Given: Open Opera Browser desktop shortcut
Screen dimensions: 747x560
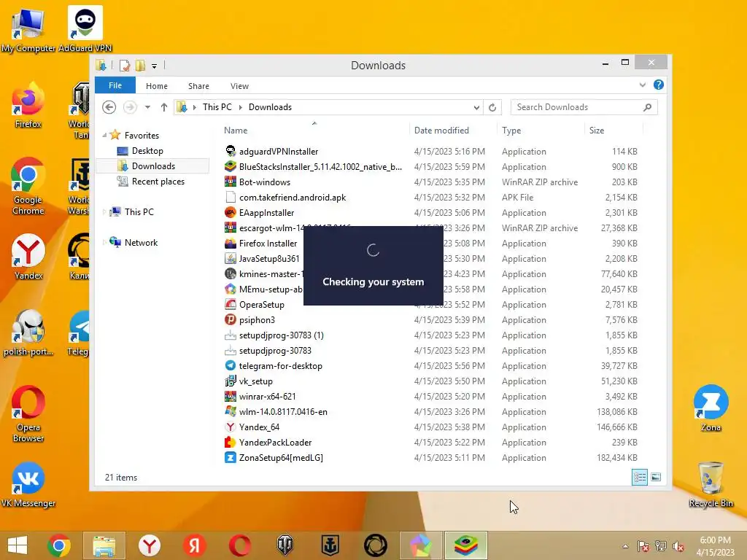Looking at the screenshot, I should coord(28,414).
